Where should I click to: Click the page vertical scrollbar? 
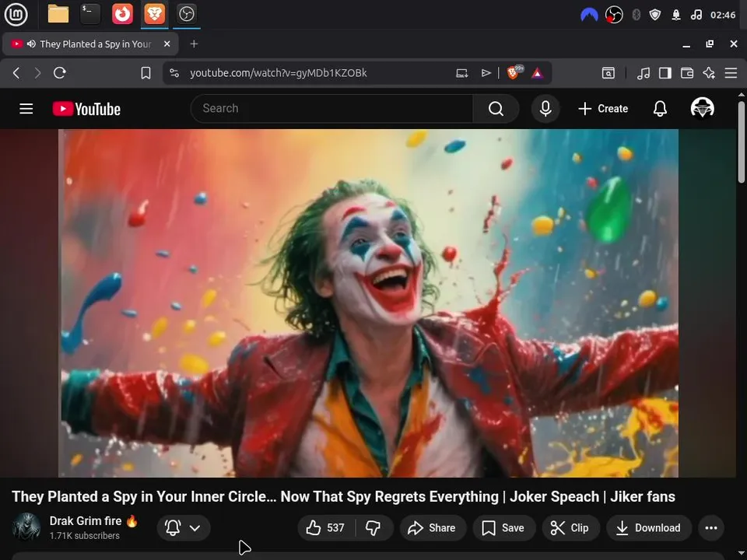(x=742, y=142)
